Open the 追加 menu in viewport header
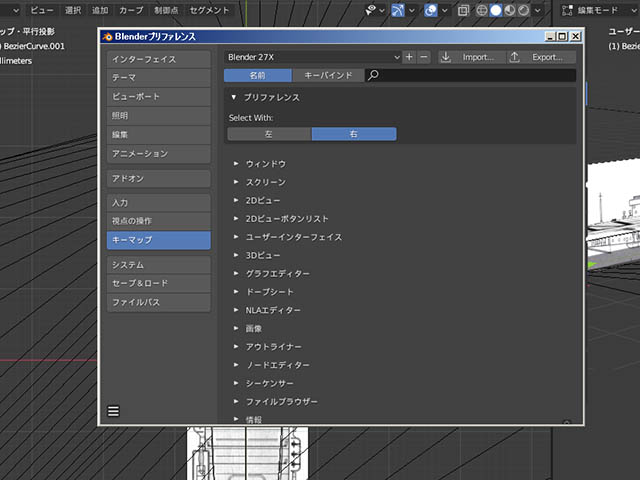Viewport: 640px width, 480px height. tap(100, 10)
